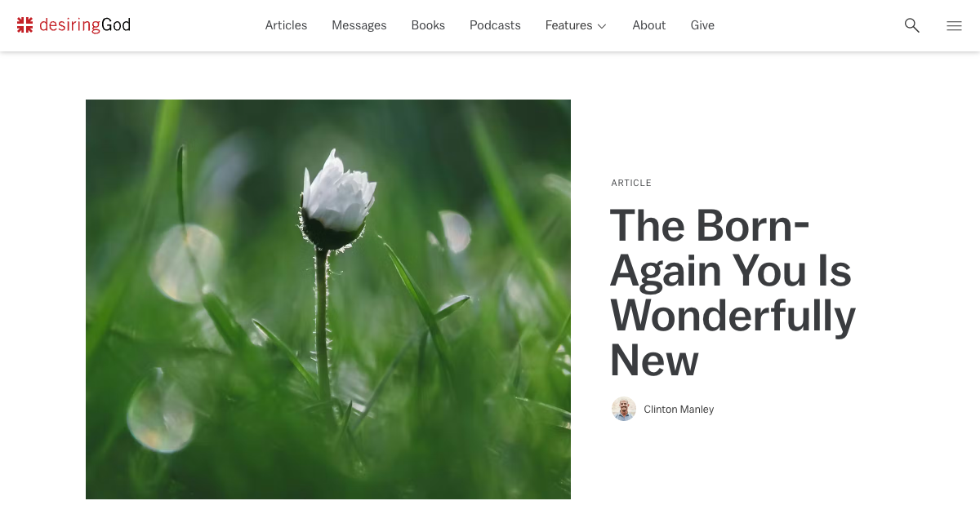Click the desiringGod wordmark text
Screen dimensions: 980x514
(85, 25)
